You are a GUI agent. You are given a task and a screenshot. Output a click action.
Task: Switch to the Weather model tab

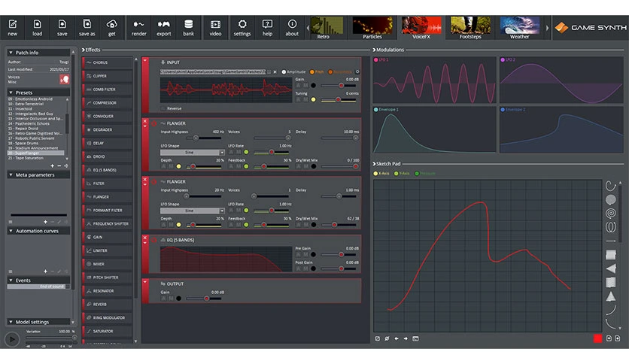coord(519,28)
